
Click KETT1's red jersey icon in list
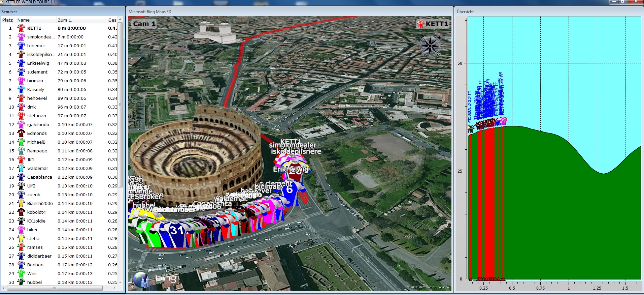point(21,28)
